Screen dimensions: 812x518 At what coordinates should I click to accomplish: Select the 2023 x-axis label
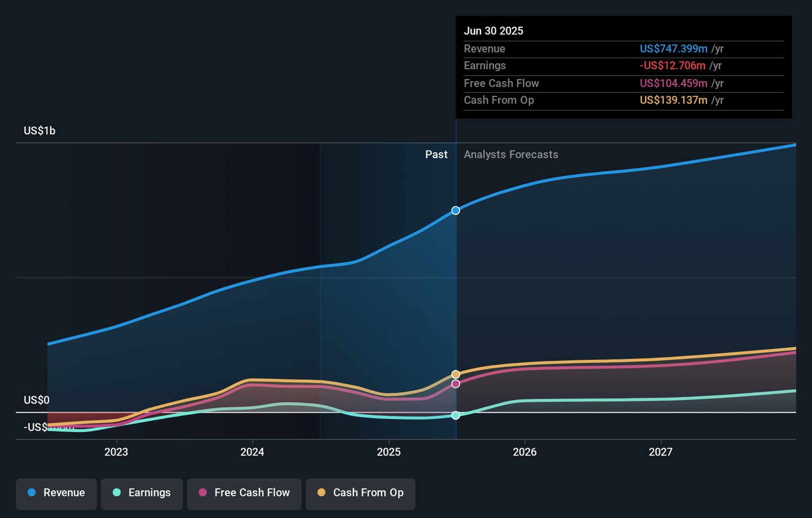point(116,452)
